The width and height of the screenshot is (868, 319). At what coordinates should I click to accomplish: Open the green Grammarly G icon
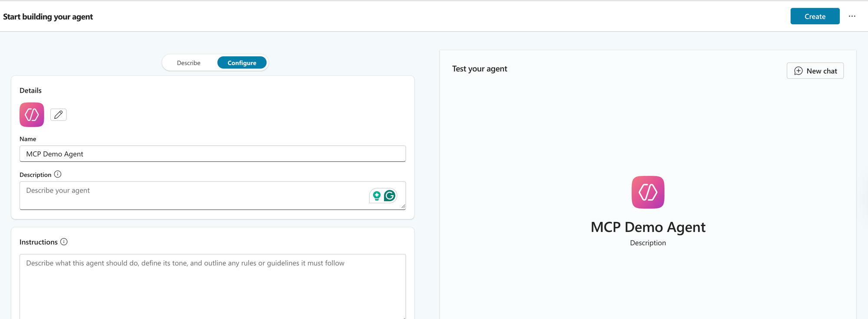390,196
